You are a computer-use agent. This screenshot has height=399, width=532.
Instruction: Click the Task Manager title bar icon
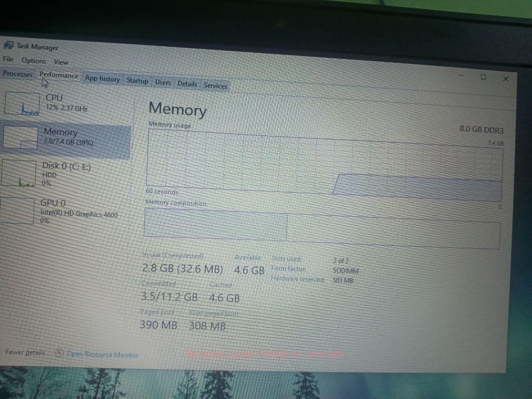(8, 45)
